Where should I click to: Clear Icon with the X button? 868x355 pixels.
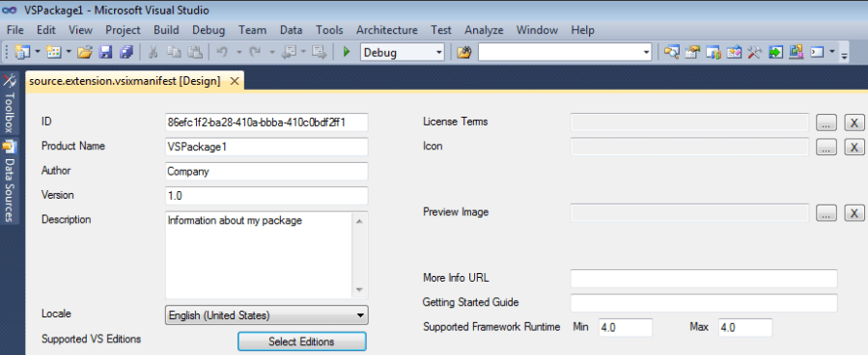point(854,147)
